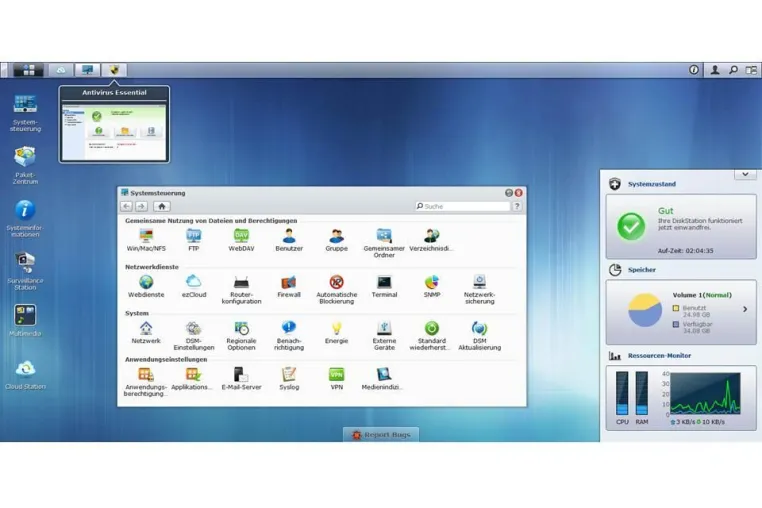
Task: Open the Terminal settings
Action: pos(384,286)
